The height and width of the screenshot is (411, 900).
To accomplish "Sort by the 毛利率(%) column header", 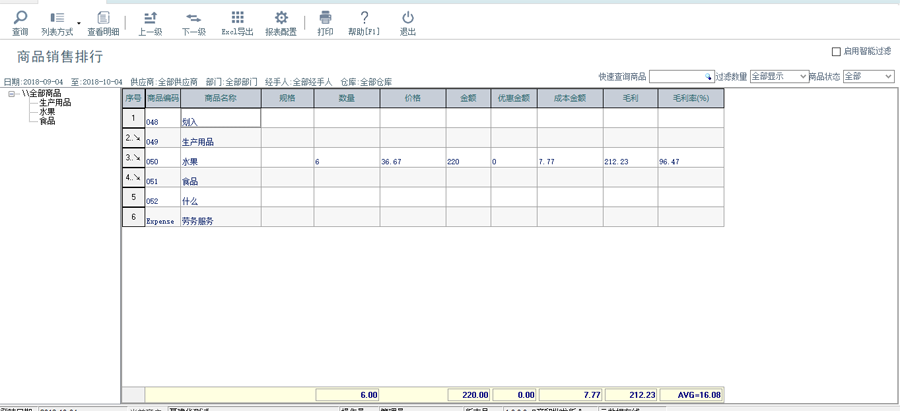I will coord(690,98).
